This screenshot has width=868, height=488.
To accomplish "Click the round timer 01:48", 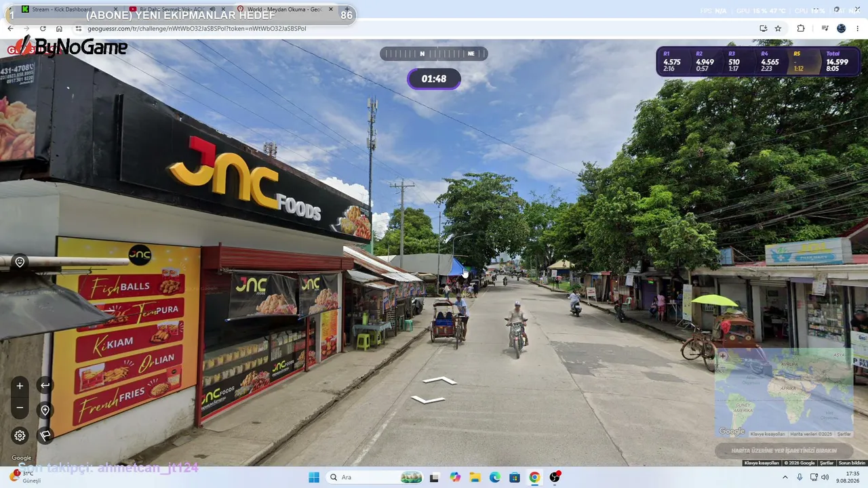I will pyautogui.click(x=434, y=79).
